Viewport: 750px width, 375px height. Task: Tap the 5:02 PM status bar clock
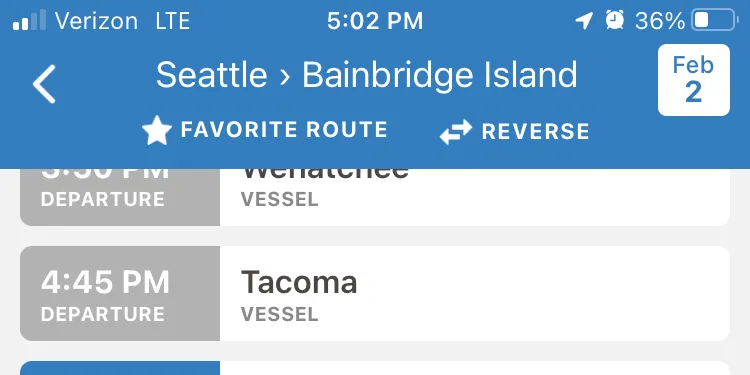coord(375,21)
